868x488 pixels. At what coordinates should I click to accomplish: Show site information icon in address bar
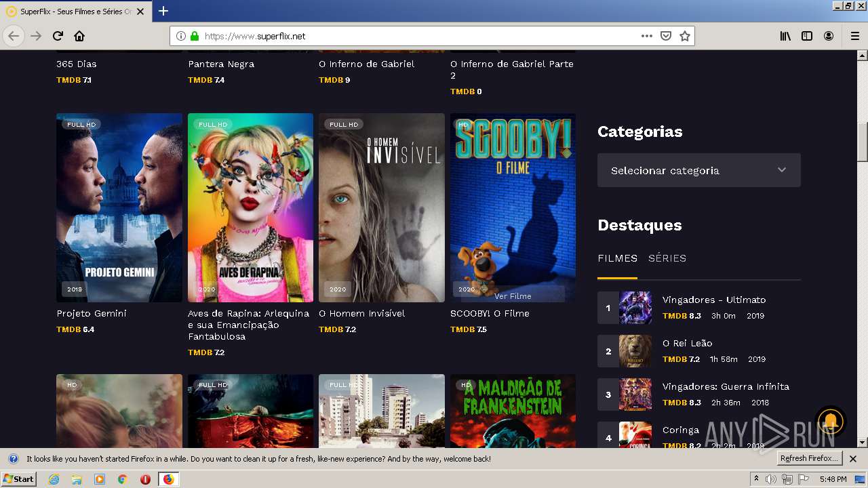(x=181, y=36)
